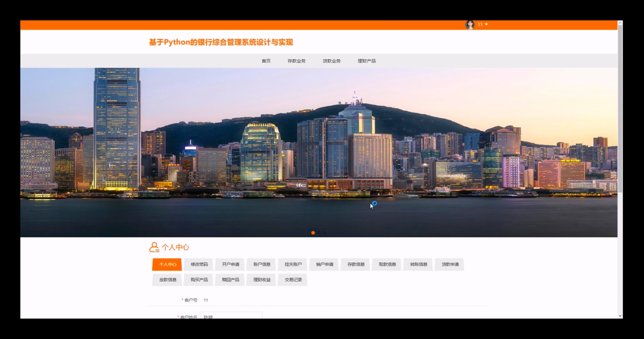
Task: Switch to the 修改密码 tab
Action: coord(199,264)
